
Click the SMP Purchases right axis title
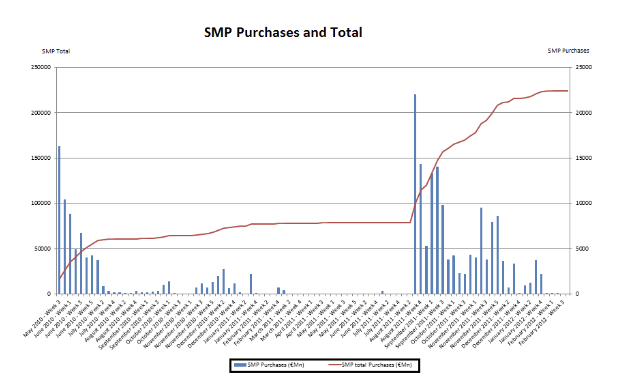point(568,51)
